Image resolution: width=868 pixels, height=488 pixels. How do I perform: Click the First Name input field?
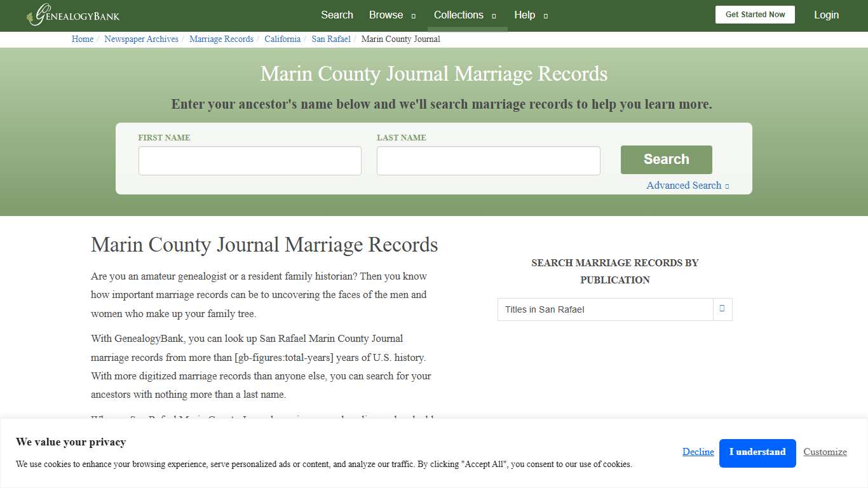(250, 160)
